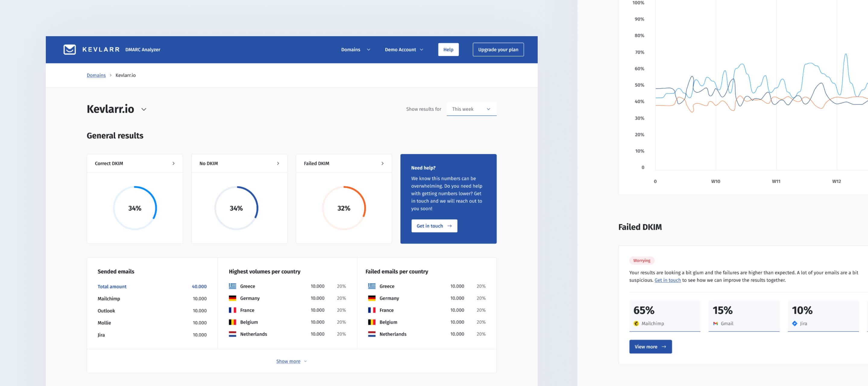Click the Correct DKIM 34% progress ring
868x386 pixels.
[x=135, y=208]
